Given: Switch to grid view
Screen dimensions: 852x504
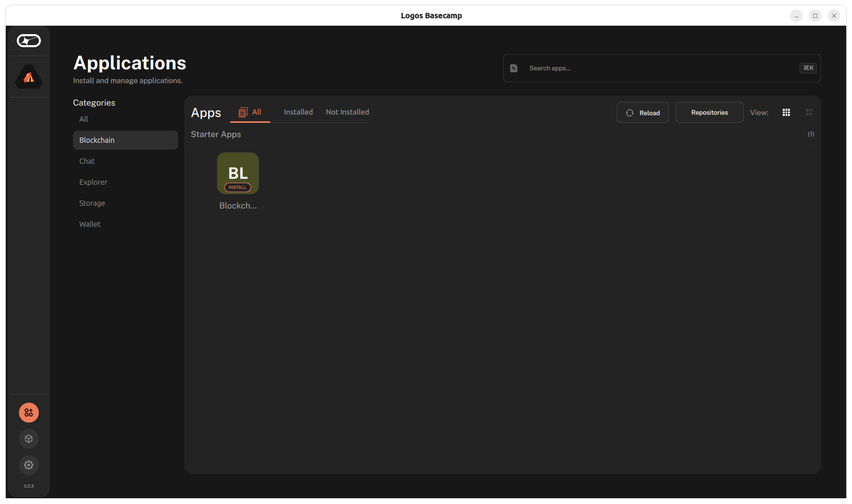Looking at the screenshot, I should pyautogui.click(x=786, y=112).
